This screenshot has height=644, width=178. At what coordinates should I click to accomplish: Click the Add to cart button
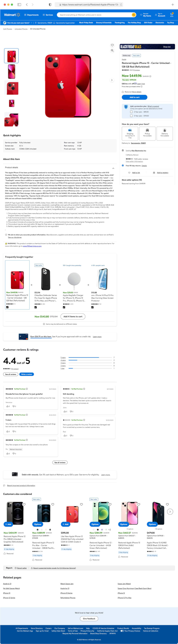pyautogui.click(x=134, y=97)
